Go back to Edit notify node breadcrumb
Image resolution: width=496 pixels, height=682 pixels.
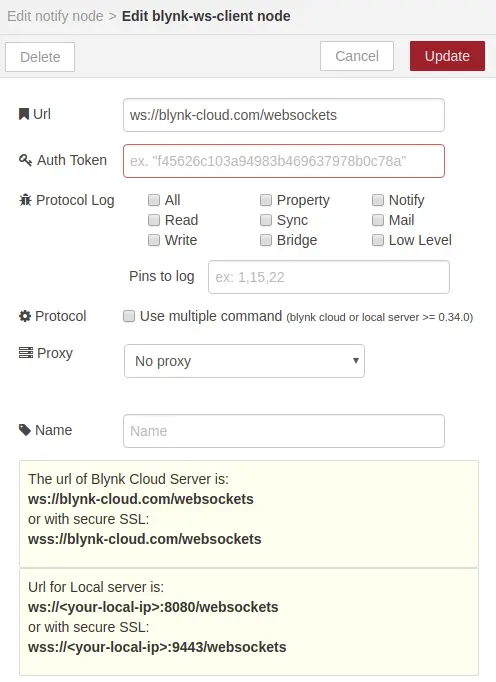pos(55,16)
